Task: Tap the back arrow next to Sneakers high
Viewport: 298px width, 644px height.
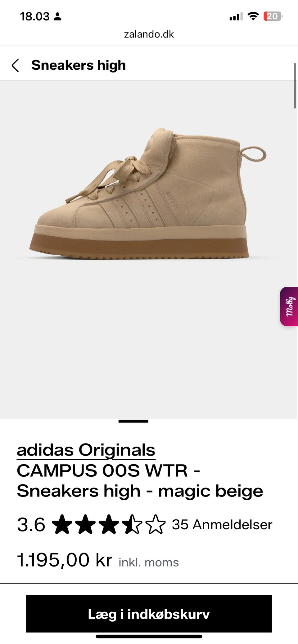Action: pos(15,65)
